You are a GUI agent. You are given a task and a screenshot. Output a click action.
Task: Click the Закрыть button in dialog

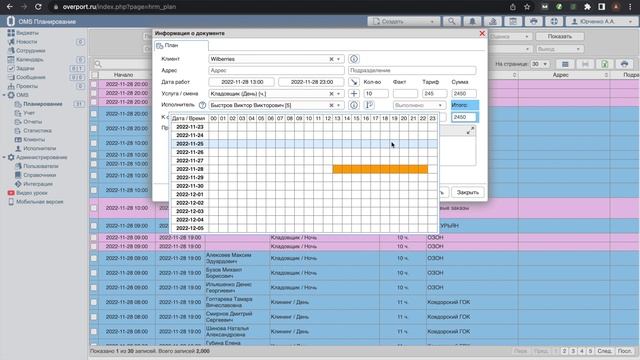coord(467,192)
